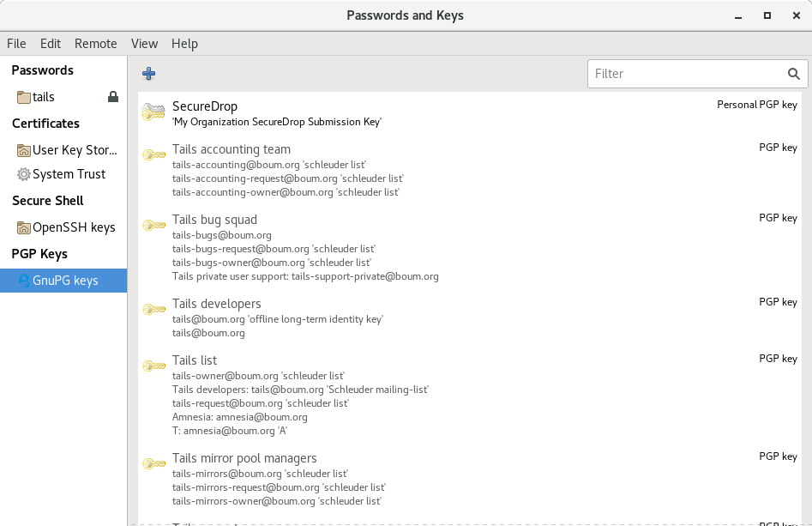The image size is (812, 526).
Task: Click the lock icon next to tails keyring
Action: 113,97
